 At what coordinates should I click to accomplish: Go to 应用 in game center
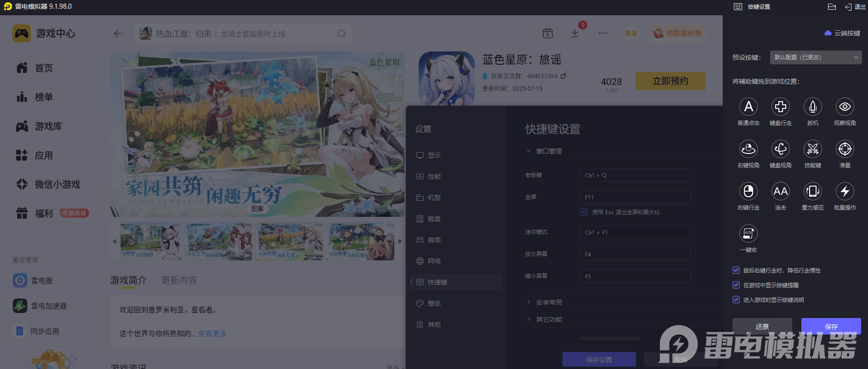[x=34, y=155]
